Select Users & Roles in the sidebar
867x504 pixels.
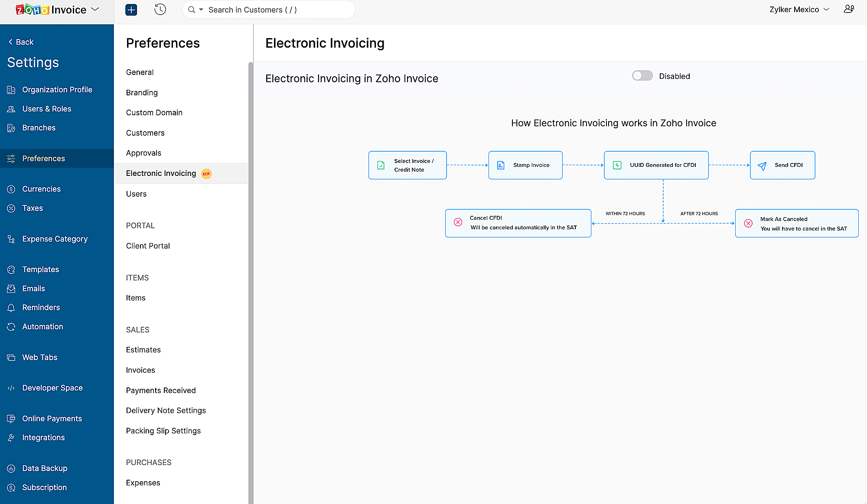coord(47,108)
